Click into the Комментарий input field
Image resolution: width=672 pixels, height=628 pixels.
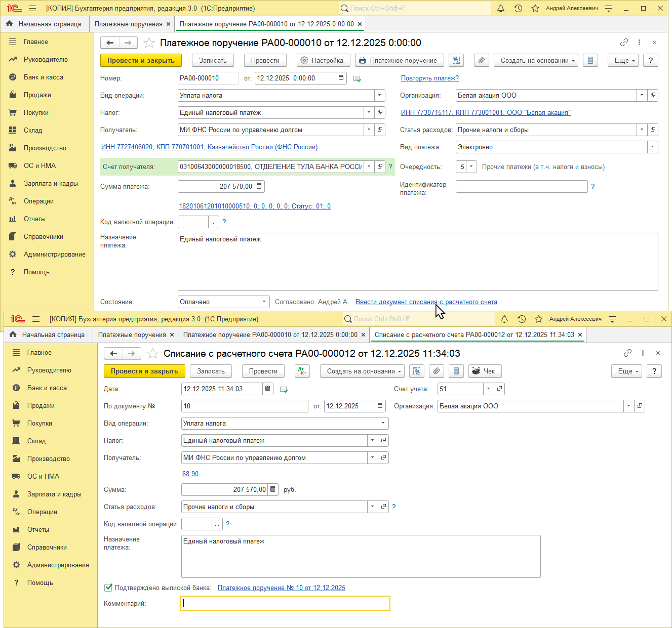click(x=285, y=603)
